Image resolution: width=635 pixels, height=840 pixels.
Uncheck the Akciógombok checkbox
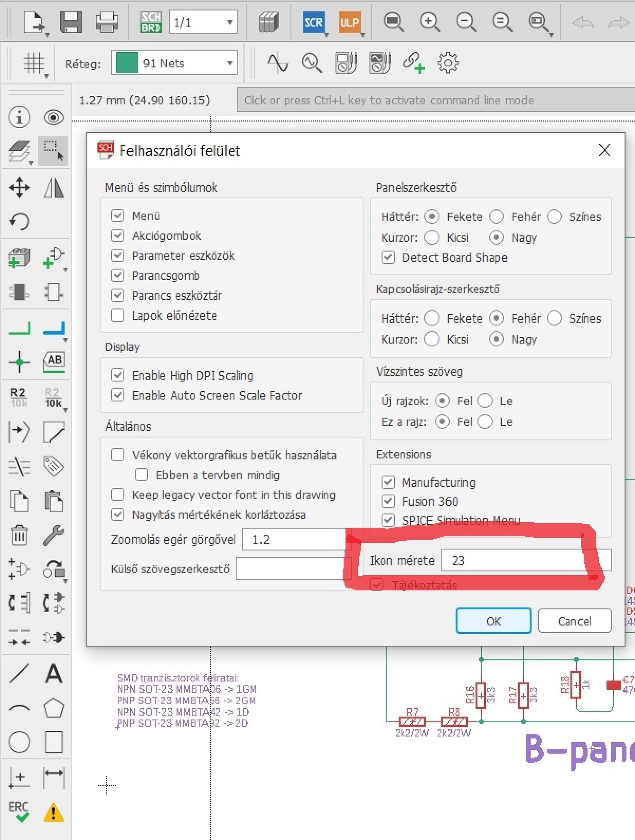pos(117,235)
